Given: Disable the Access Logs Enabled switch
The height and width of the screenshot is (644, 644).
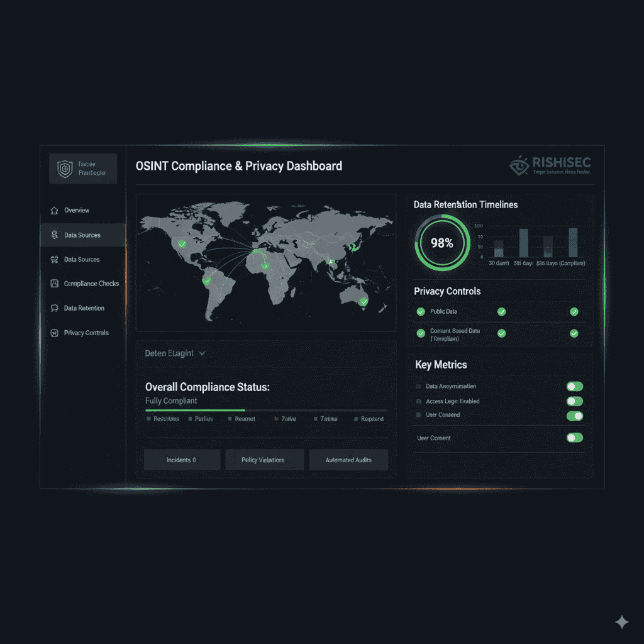Looking at the screenshot, I should 574,401.
